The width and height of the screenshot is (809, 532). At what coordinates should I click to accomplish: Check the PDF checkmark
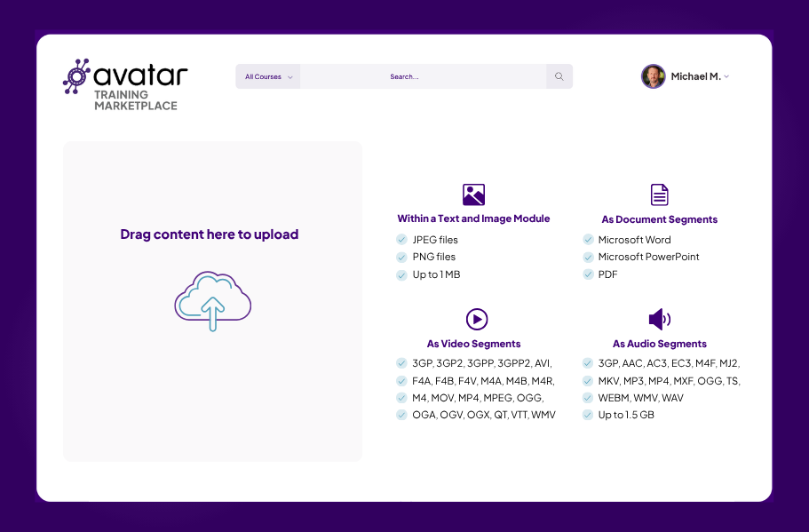click(x=588, y=274)
